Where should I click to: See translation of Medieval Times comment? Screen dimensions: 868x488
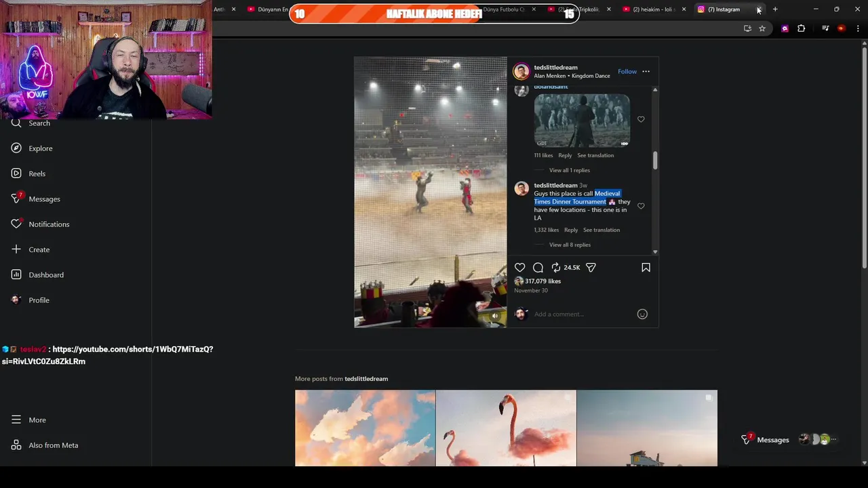click(601, 230)
